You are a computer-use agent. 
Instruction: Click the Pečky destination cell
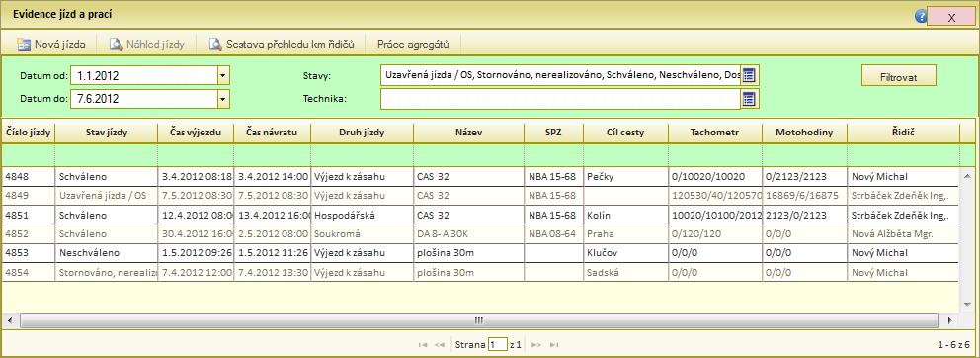pyautogui.click(x=625, y=176)
